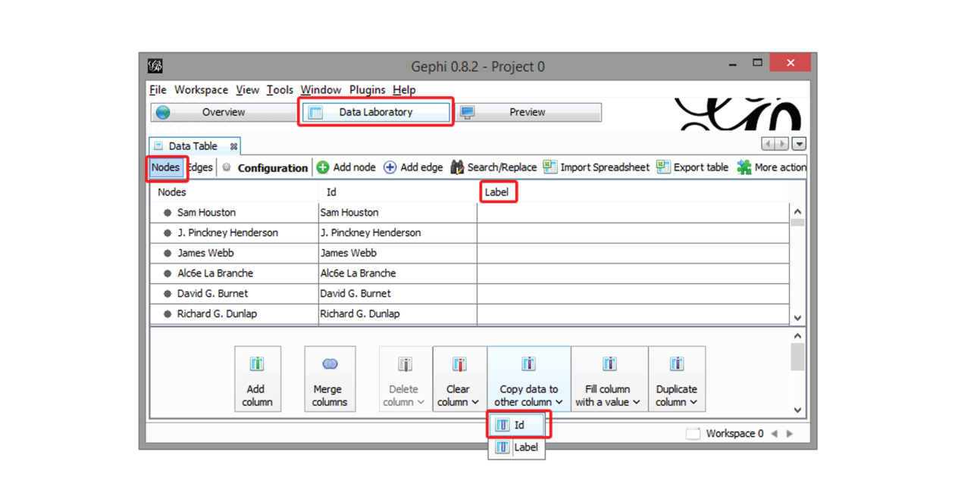Click the Data Laboratory table icon
980x477 pixels.
point(315,112)
